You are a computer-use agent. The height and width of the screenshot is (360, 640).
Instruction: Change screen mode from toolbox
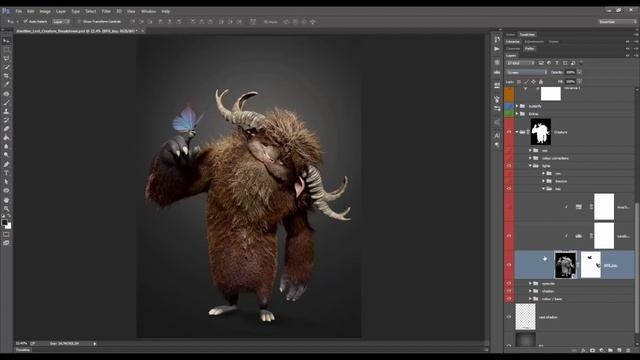click(6, 243)
